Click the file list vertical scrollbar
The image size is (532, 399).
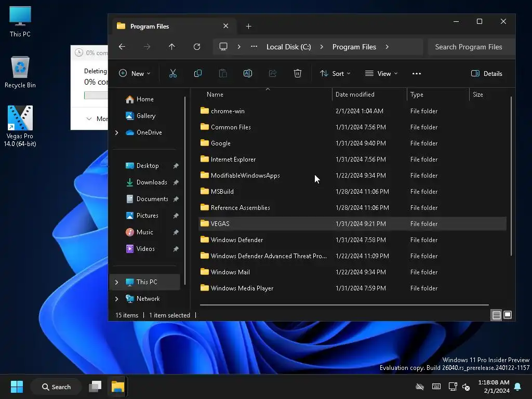click(511, 177)
